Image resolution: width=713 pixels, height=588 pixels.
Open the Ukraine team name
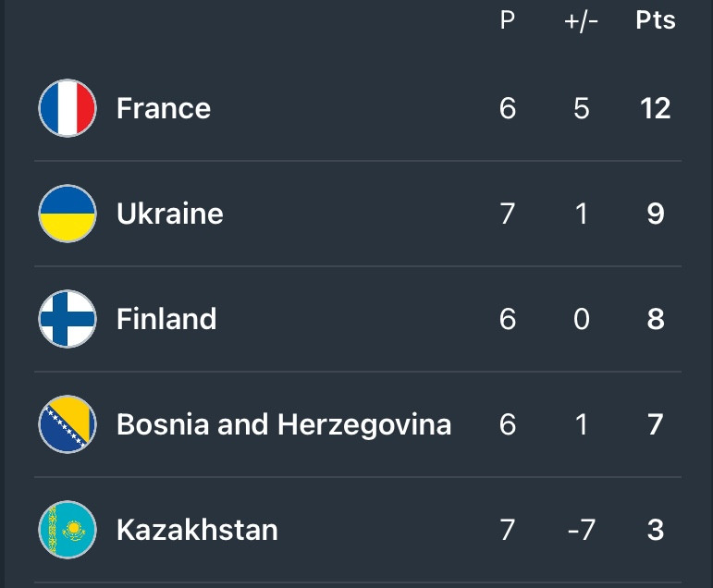[x=170, y=214]
